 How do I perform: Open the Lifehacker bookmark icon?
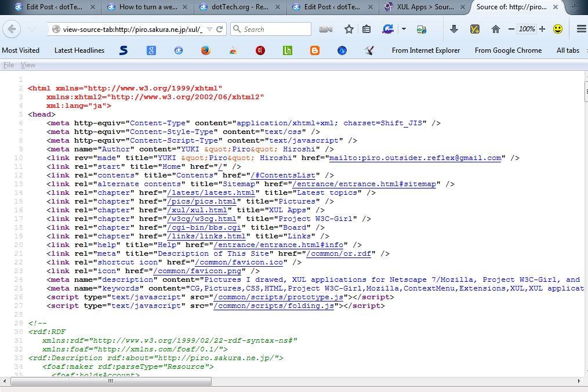287,50
